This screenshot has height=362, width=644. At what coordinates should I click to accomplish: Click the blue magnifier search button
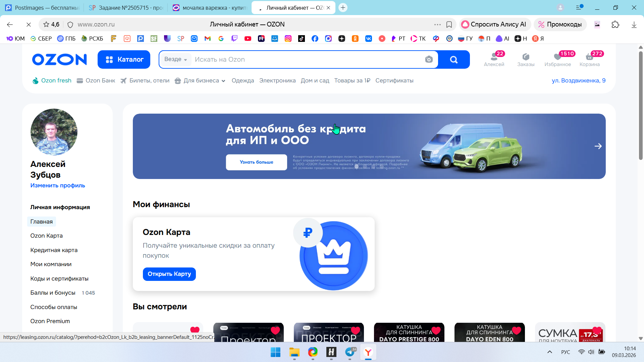click(453, 60)
